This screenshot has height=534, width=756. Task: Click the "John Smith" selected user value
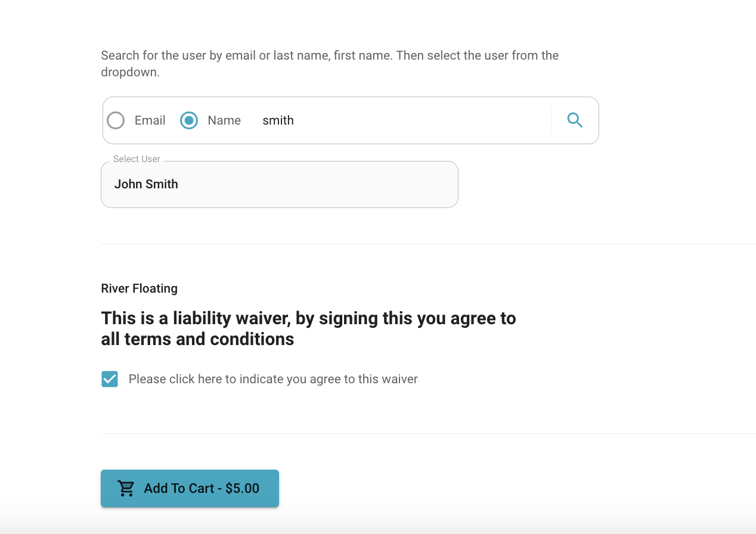pos(146,184)
